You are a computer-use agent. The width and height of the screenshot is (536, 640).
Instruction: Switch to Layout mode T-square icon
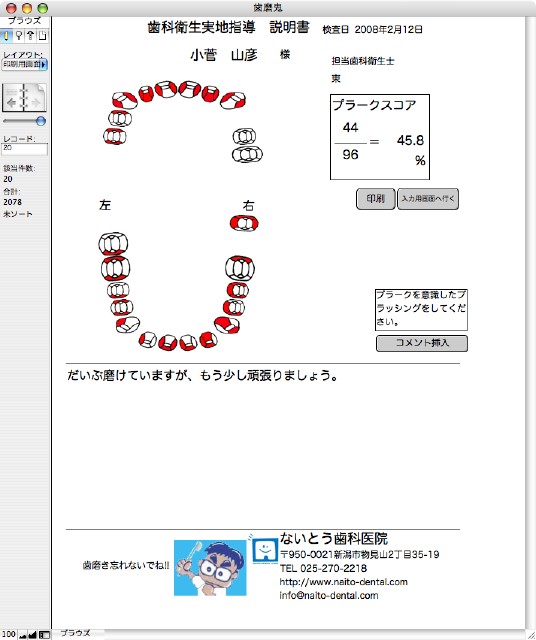[x=31, y=36]
